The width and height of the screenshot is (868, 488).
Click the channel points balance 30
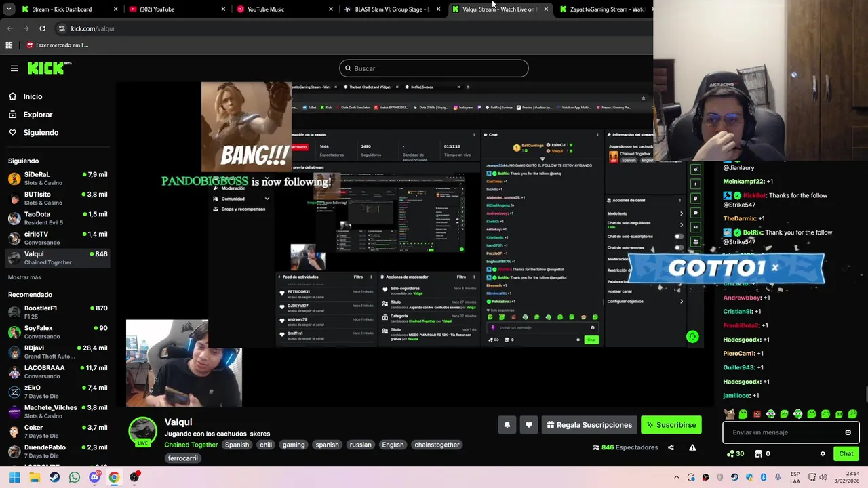click(x=735, y=454)
